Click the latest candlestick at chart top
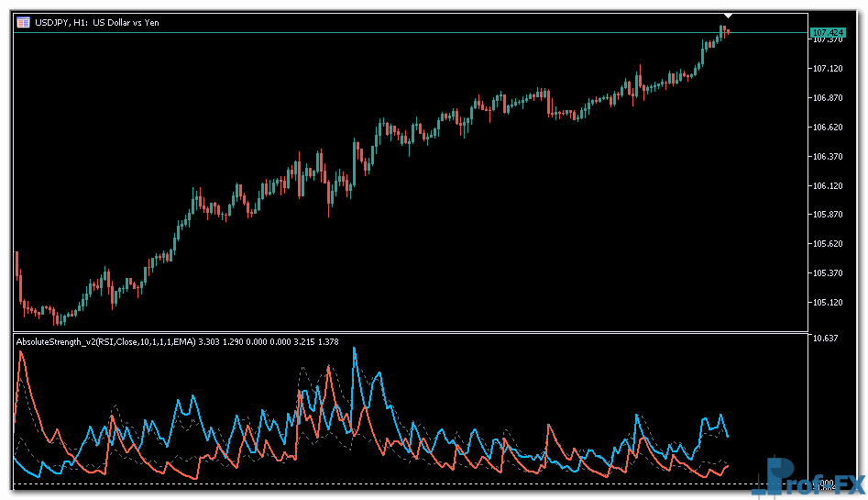The width and height of the screenshot is (868, 500). (x=726, y=31)
